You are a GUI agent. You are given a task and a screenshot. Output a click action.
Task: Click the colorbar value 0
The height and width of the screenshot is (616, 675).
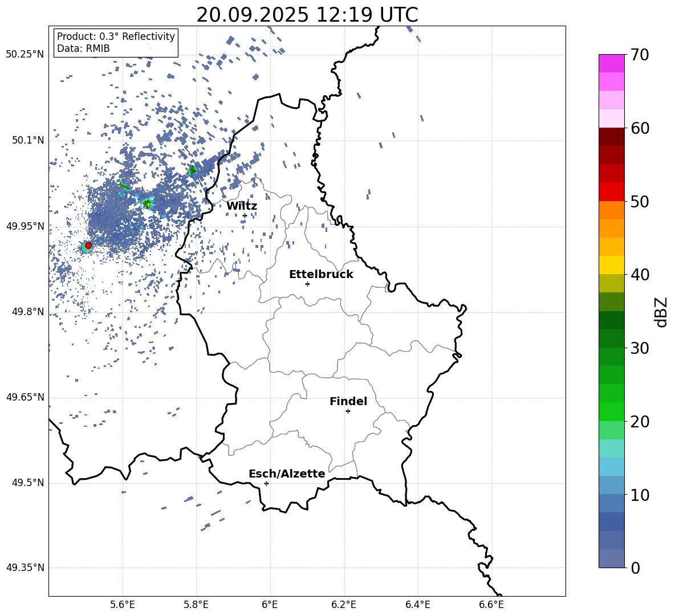coord(635,568)
